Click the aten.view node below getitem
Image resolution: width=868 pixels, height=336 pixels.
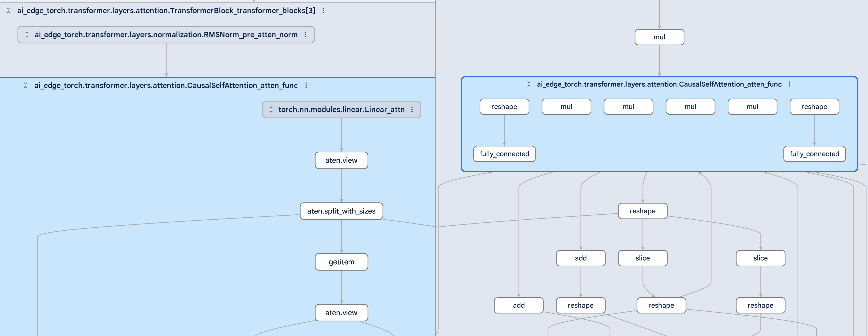341,313
